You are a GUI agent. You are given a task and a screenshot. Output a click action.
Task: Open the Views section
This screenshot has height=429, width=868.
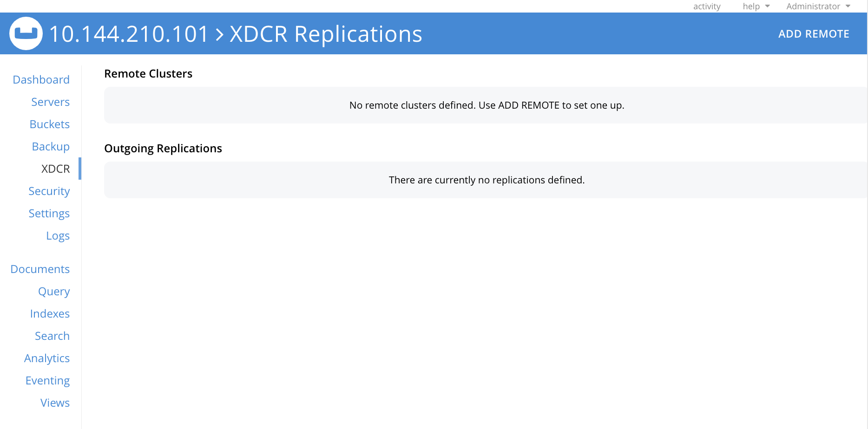pyautogui.click(x=55, y=403)
